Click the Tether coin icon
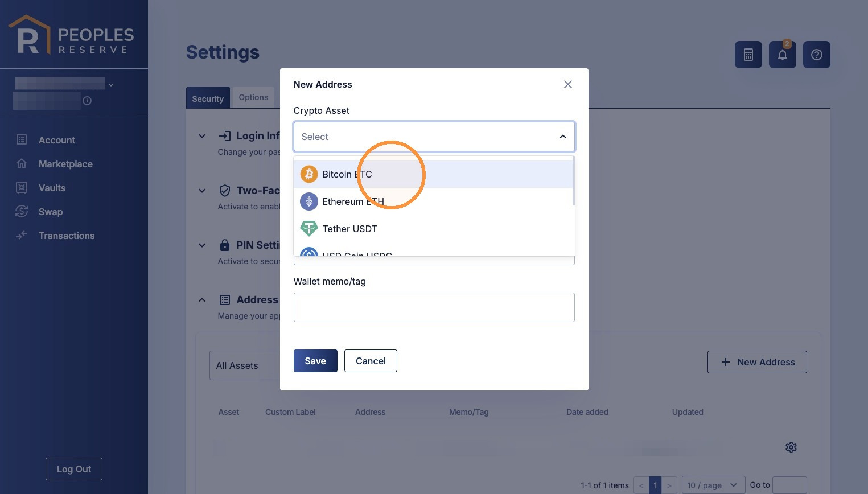This screenshot has height=494, width=868. tap(309, 229)
